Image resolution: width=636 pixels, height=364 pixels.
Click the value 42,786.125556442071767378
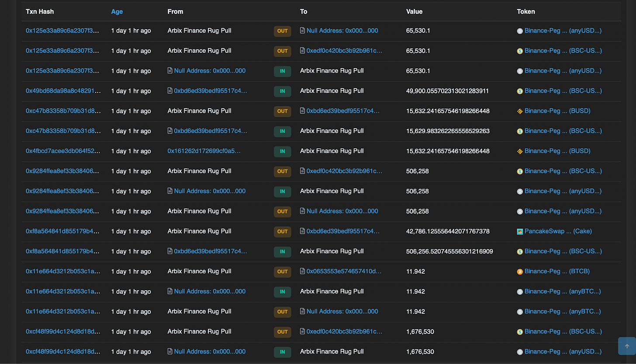point(448,231)
